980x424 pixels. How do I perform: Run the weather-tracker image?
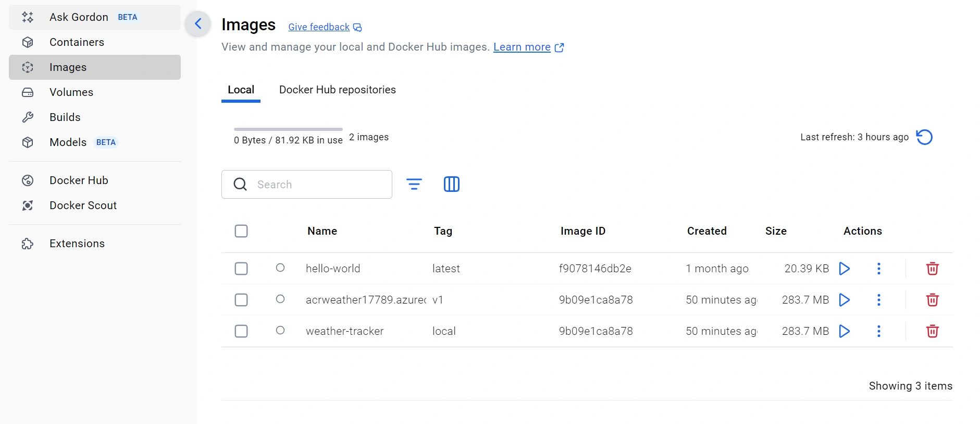845,331
